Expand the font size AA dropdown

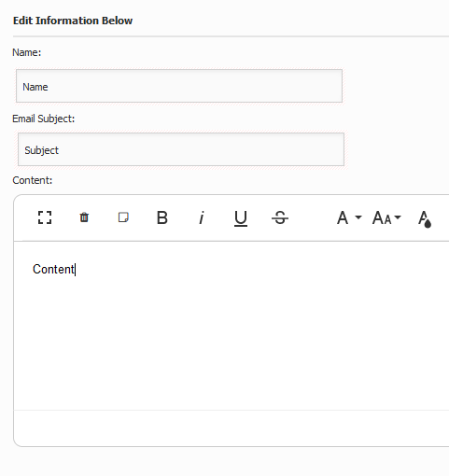pos(386,217)
